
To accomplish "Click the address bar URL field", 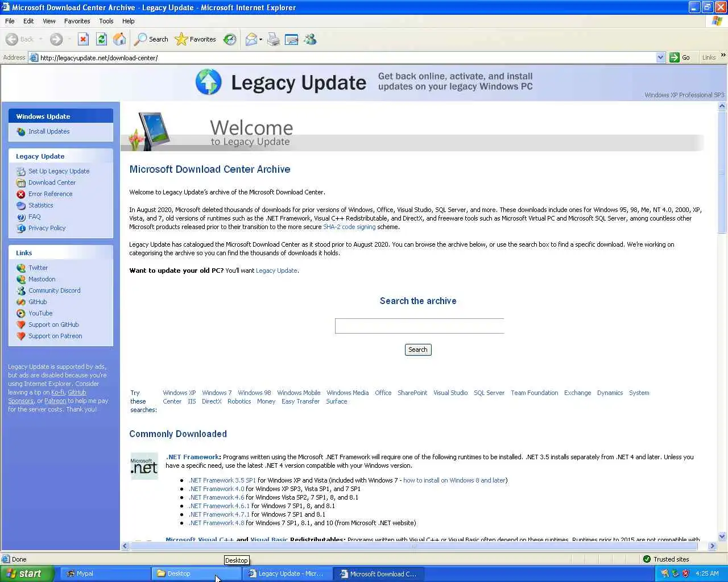I will point(347,57).
